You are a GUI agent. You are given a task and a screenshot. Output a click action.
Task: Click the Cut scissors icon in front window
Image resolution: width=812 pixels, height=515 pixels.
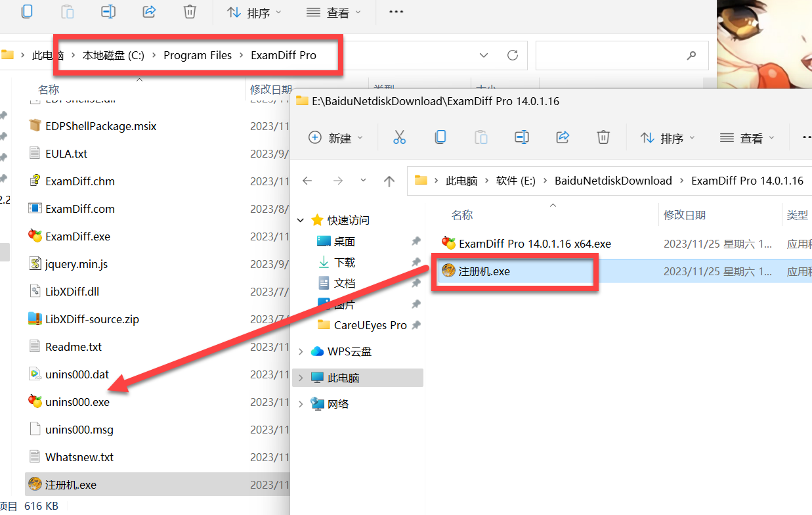[x=399, y=137]
